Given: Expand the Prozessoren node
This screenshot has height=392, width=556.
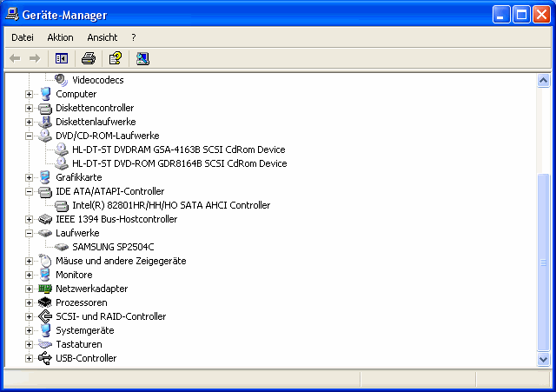Looking at the screenshot, I should click(29, 302).
